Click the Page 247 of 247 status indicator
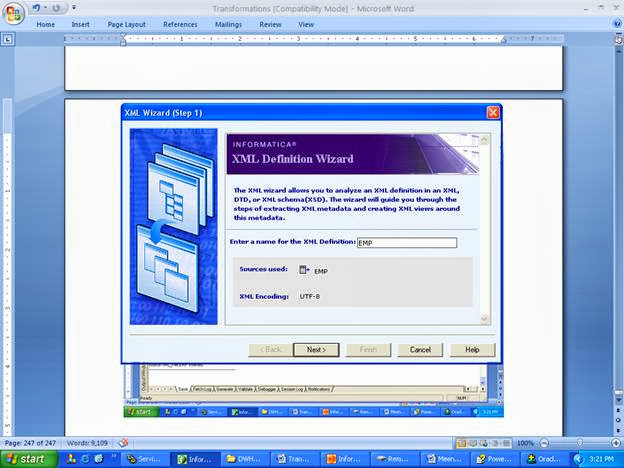 (x=30, y=443)
